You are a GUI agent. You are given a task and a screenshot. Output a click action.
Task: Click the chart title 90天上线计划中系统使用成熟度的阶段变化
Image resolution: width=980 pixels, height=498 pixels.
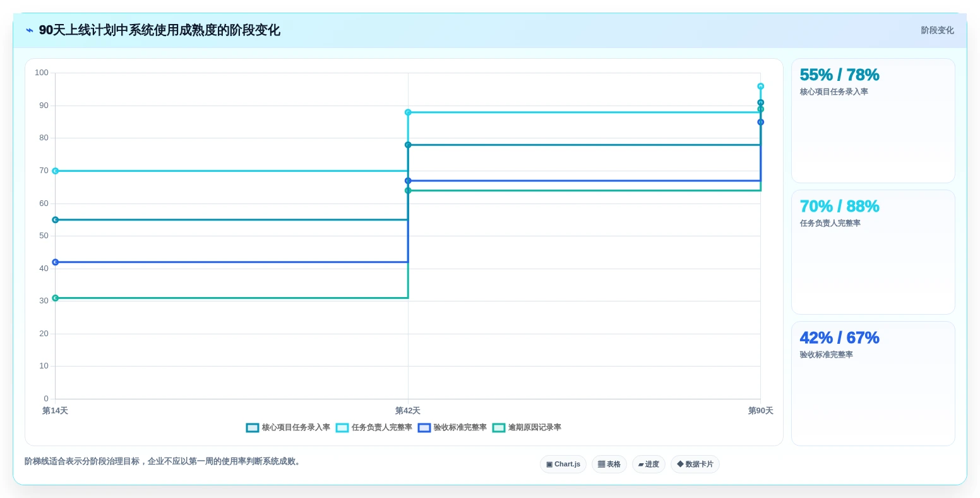(160, 30)
